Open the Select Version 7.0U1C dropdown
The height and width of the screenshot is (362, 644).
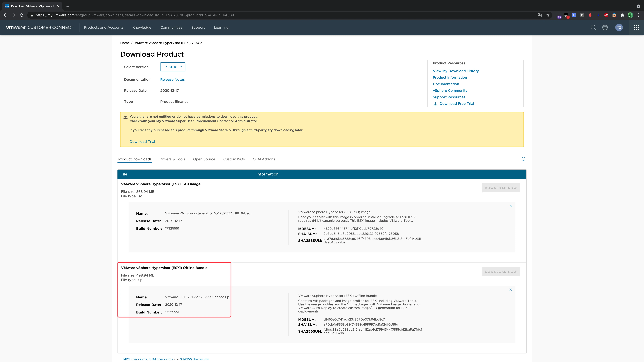coord(173,67)
